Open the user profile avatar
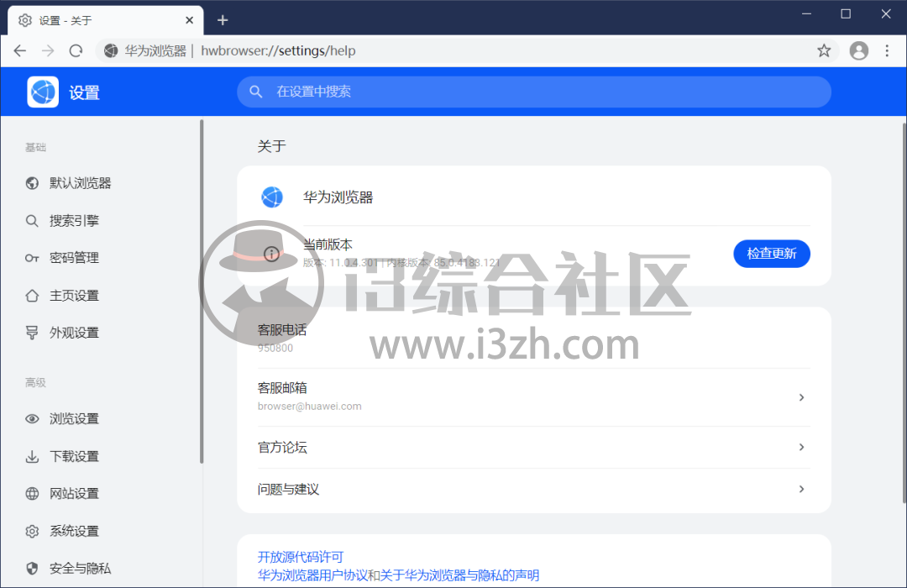The image size is (907, 588). tap(858, 51)
